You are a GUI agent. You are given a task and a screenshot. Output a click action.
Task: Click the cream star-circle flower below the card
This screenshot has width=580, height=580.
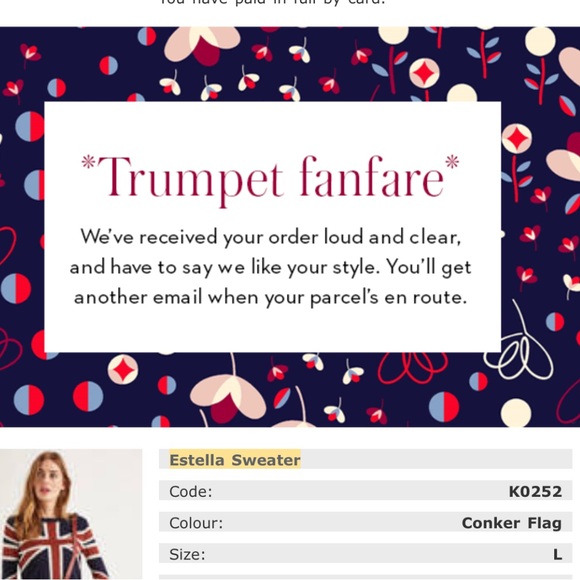123,369
